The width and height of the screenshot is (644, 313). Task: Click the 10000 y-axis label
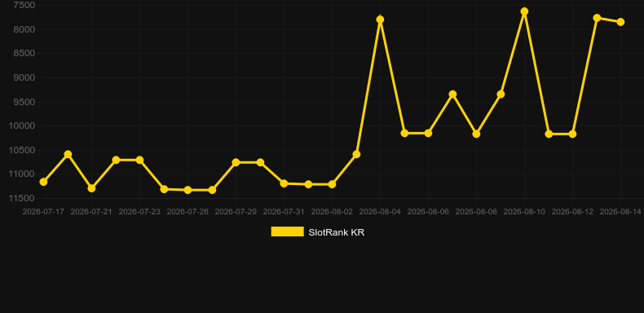point(22,126)
